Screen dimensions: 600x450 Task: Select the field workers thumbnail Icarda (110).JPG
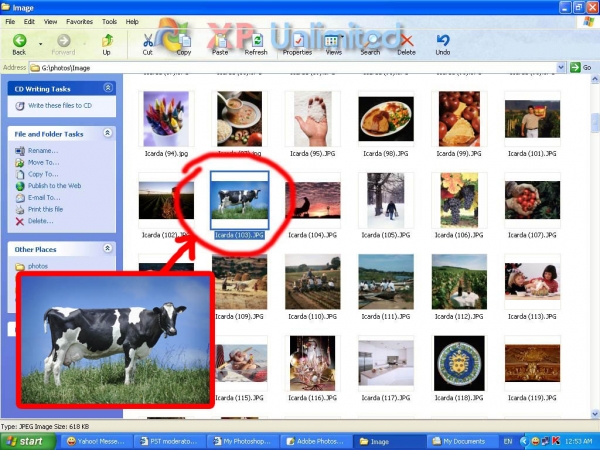pos(313,282)
